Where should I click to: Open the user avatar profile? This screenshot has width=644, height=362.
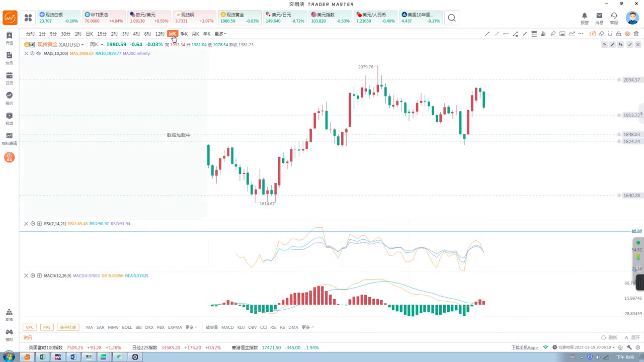click(x=632, y=18)
